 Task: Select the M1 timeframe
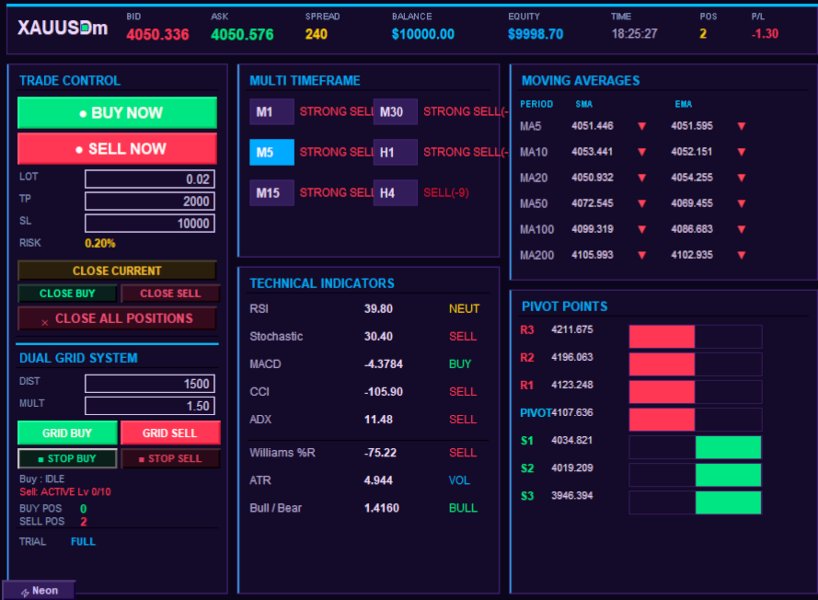(x=271, y=112)
